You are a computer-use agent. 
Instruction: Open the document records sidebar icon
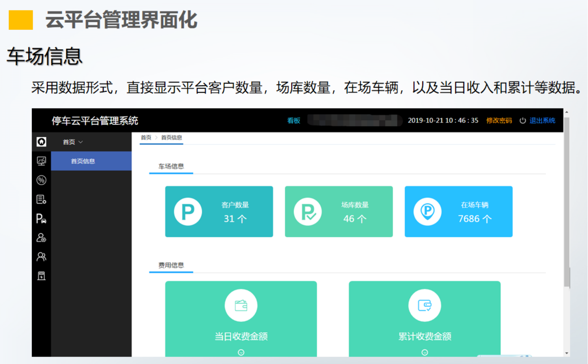41,199
